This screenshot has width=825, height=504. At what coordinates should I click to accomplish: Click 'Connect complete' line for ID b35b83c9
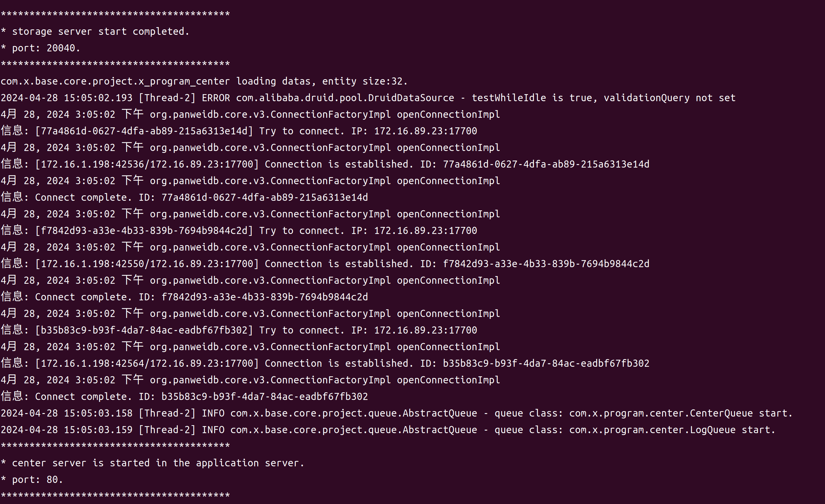184,396
